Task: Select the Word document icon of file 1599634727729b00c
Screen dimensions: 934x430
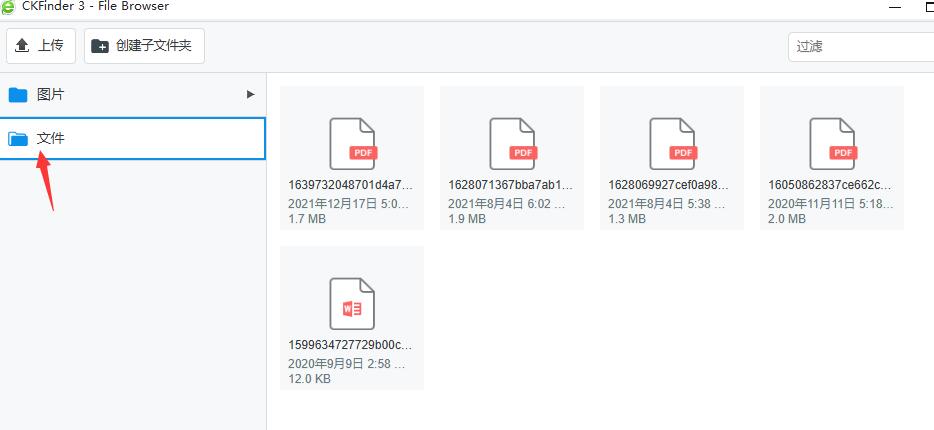Action: [x=352, y=303]
